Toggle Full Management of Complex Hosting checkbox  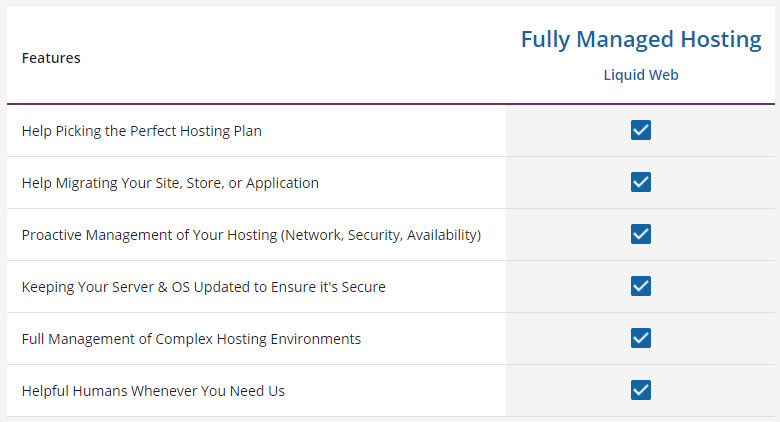coord(641,338)
